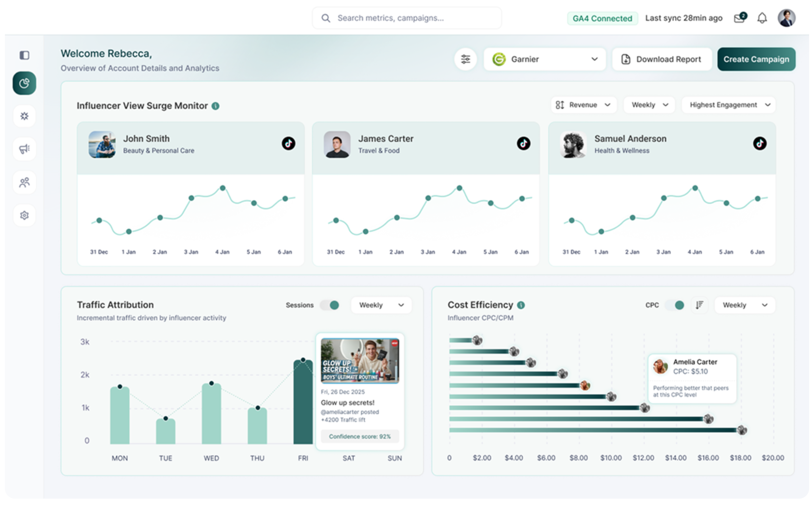The width and height of the screenshot is (812, 506).
Task: Click the THU bar in Traffic Attribution
Action: pyautogui.click(x=257, y=426)
